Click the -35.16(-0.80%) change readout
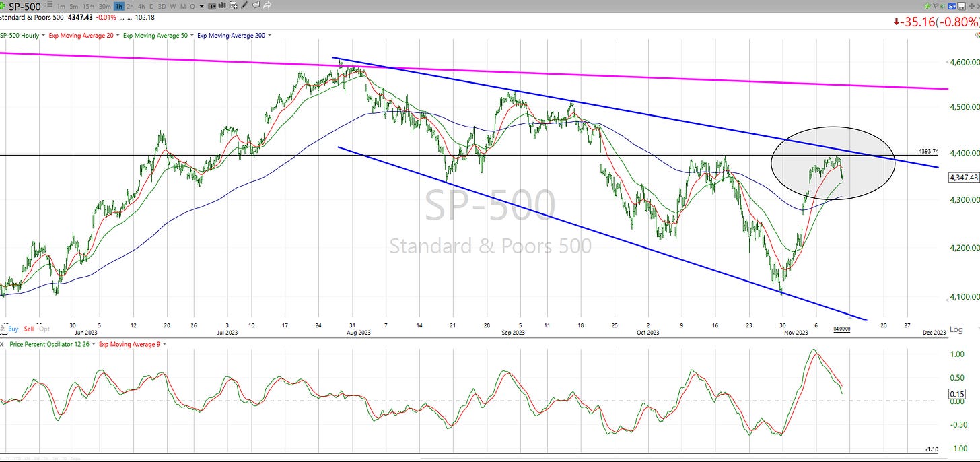 tap(936, 21)
